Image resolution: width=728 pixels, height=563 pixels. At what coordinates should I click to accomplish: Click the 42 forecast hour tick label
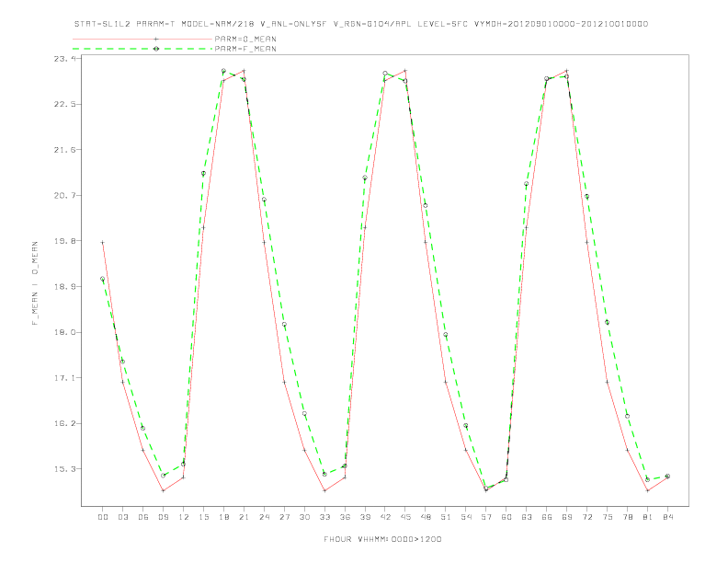[385, 517]
